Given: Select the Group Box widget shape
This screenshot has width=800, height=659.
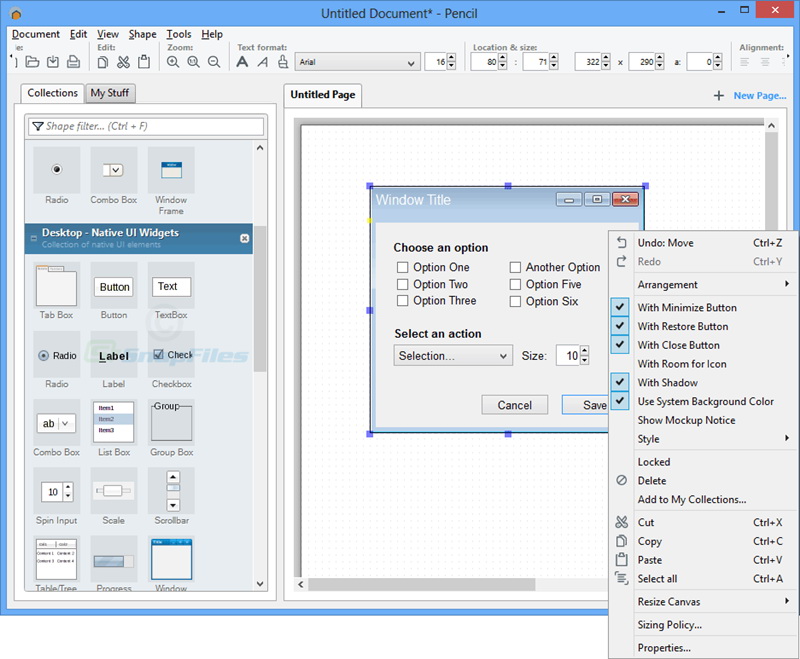Looking at the screenshot, I should pyautogui.click(x=171, y=428).
